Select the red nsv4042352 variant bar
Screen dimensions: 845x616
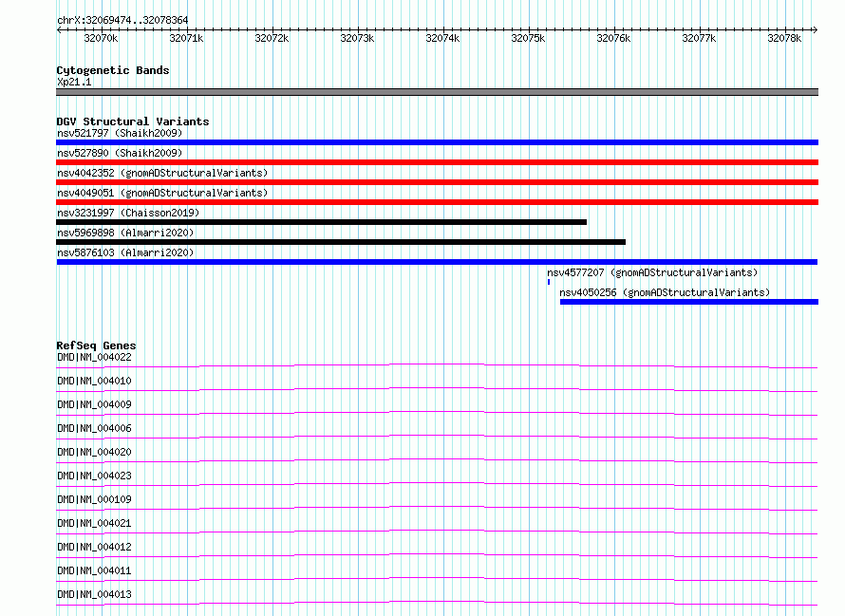(437, 182)
